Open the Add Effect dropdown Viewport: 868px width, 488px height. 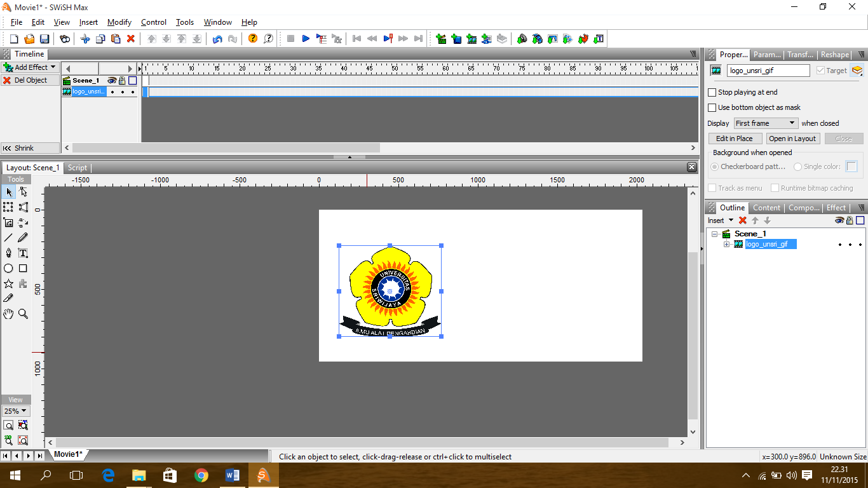[x=30, y=67]
